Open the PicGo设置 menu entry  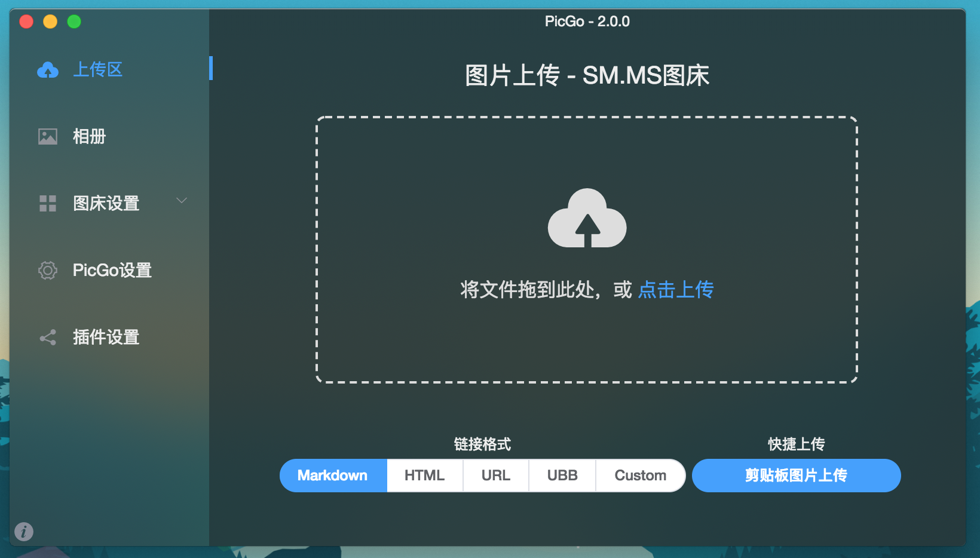(x=112, y=271)
